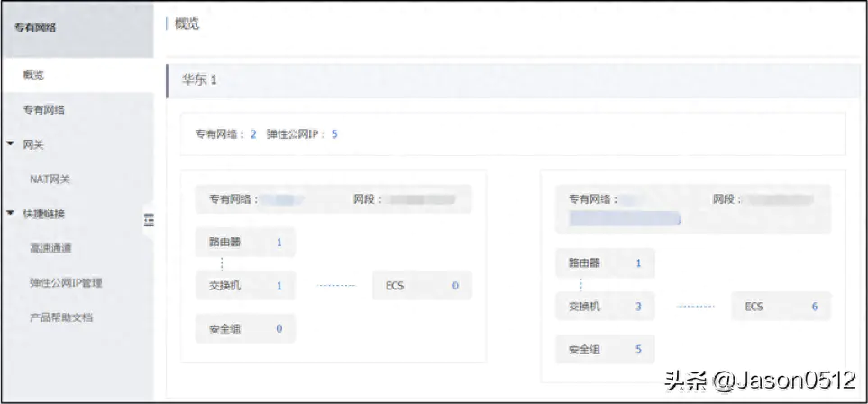Open 专有网络 sidebar menu item
The height and width of the screenshot is (404, 868).
pyautogui.click(x=43, y=109)
